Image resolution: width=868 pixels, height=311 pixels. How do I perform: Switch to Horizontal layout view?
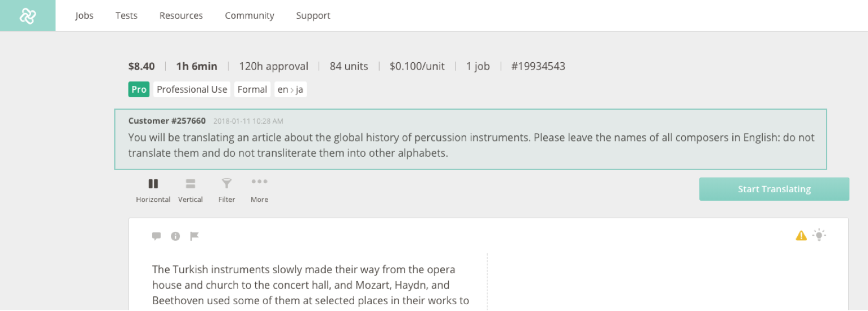pos(153,189)
